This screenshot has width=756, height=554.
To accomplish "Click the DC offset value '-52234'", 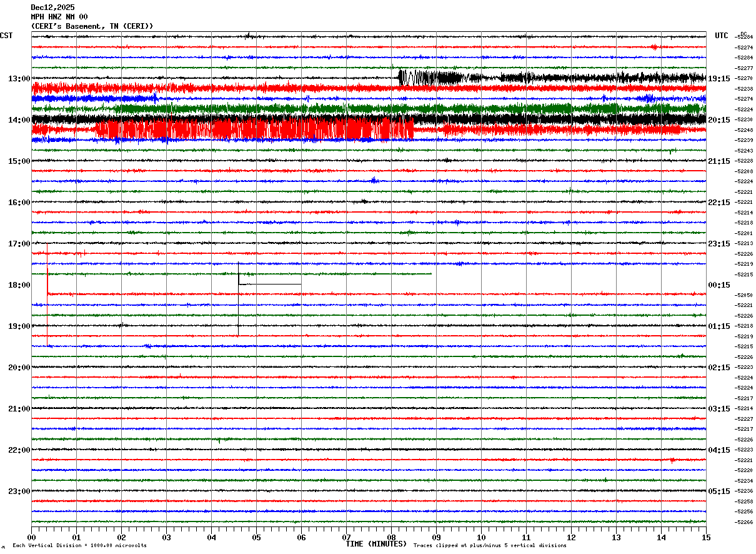I will tap(744, 481).
